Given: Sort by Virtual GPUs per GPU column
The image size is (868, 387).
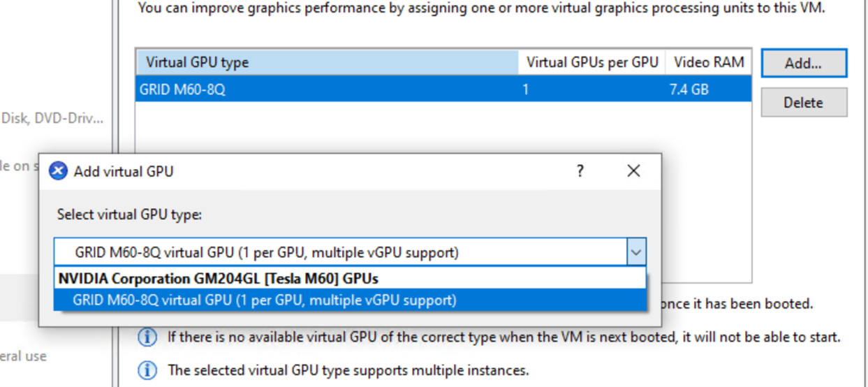Looking at the screenshot, I should pyautogui.click(x=592, y=62).
